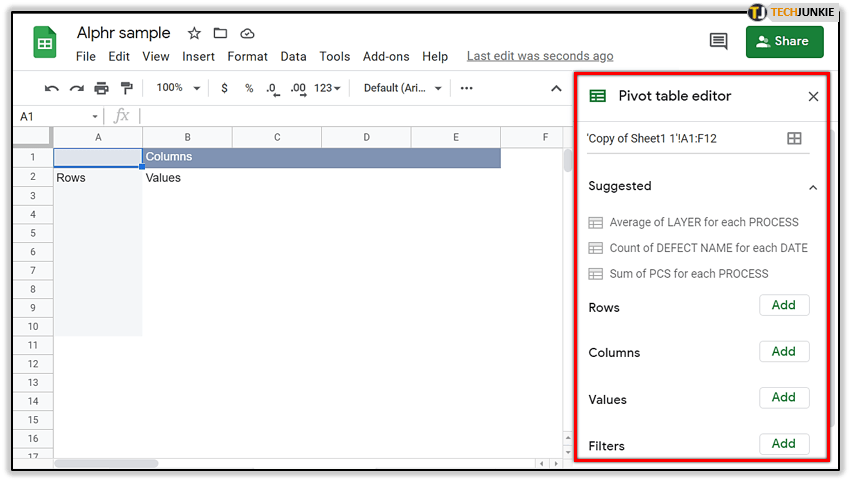Open the Insert menu
The height and width of the screenshot is (482, 851).
click(198, 56)
